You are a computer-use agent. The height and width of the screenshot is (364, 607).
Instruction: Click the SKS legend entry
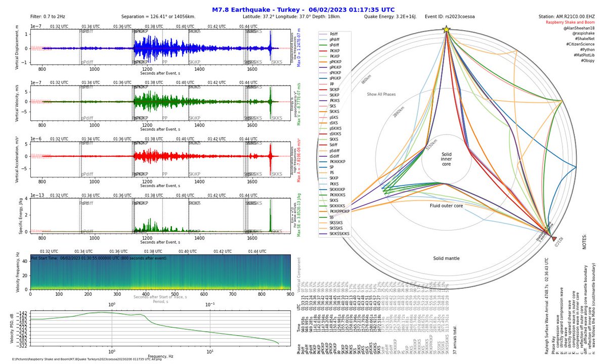[329, 106]
